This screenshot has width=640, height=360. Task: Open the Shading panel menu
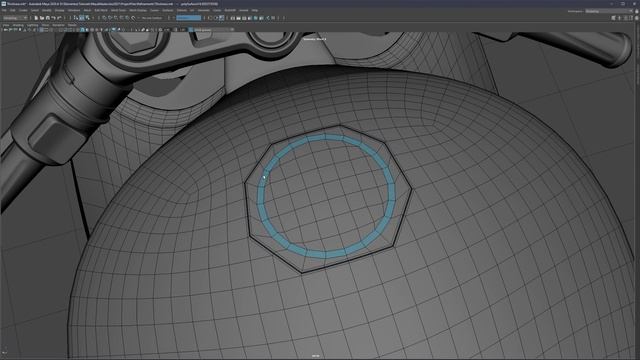tap(18, 25)
